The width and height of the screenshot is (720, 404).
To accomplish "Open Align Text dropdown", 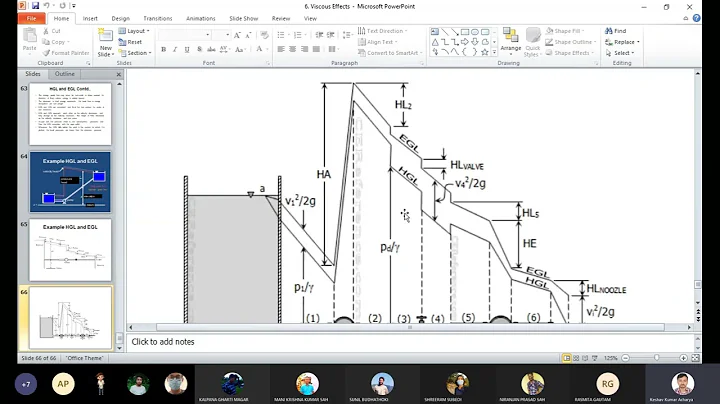I will click(378, 42).
